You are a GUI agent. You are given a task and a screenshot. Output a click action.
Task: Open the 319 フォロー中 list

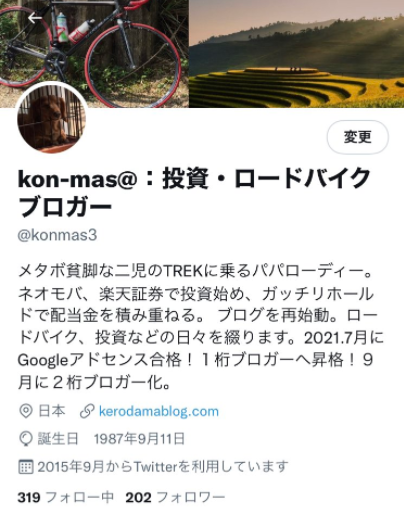click(x=66, y=497)
